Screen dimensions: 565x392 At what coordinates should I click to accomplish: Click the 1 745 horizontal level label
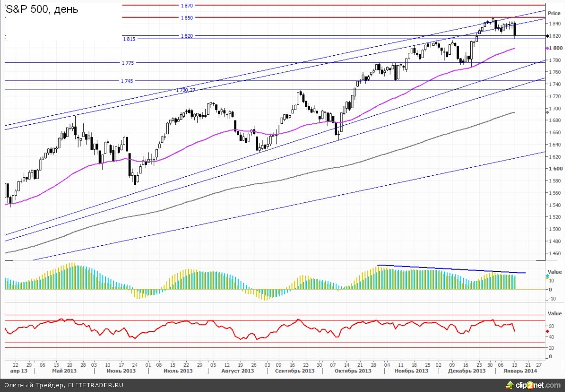127,81
